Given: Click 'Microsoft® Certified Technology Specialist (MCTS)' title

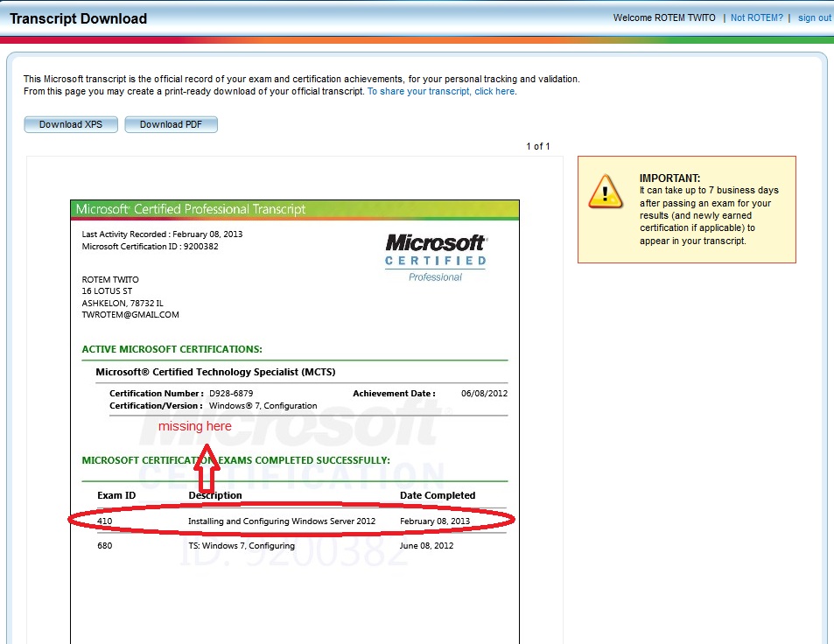Looking at the screenshot, I should [215, 372].
